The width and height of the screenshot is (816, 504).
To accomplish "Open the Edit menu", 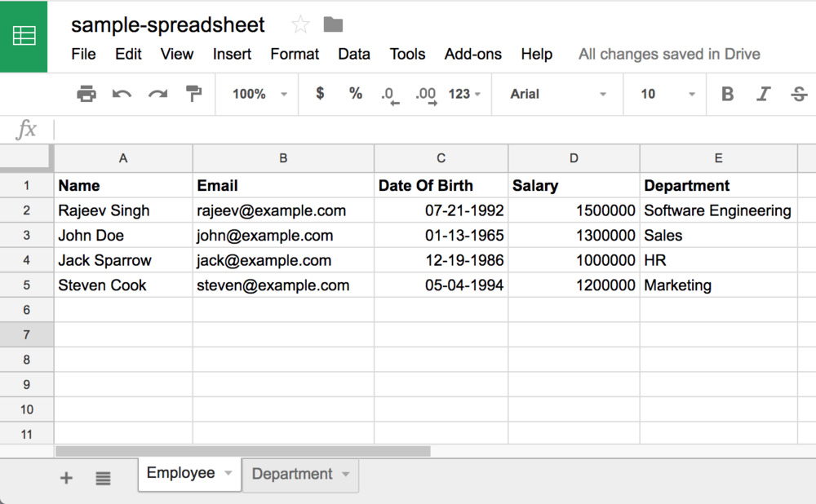I will pyautogui.click(x=128, y=54).
